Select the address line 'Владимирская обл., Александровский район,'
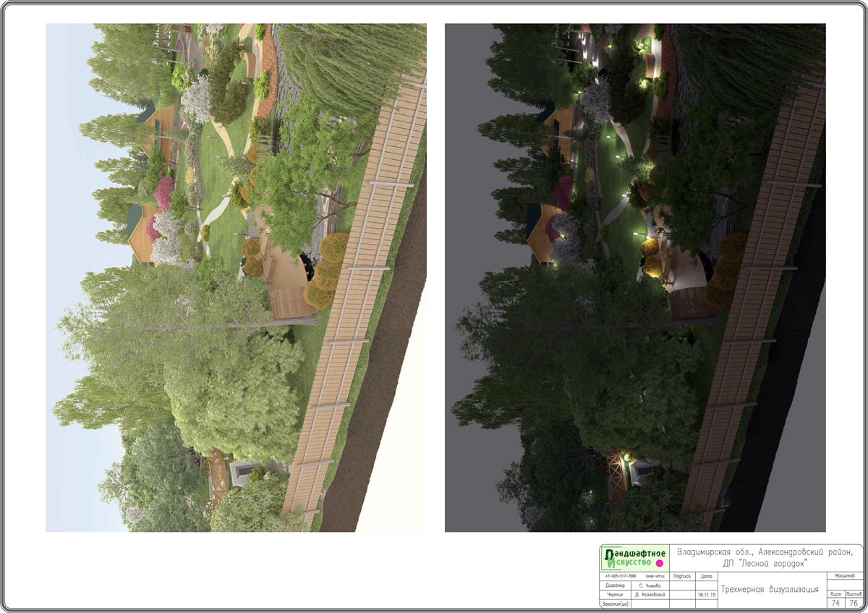Screen dimensions: 868x613 [x=765, y=552]
